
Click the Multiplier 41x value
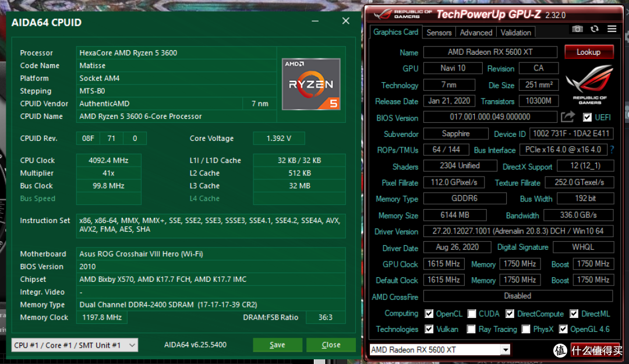point(108,173)
